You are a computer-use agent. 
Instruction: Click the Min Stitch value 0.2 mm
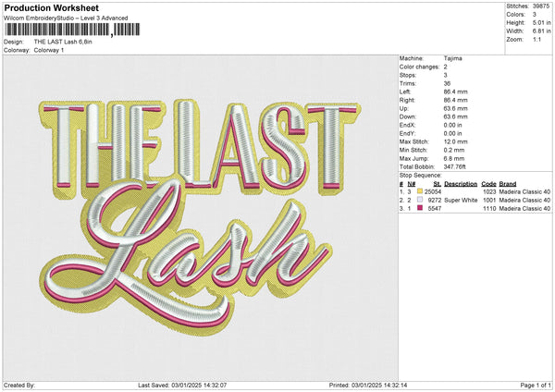pos(454,151)
